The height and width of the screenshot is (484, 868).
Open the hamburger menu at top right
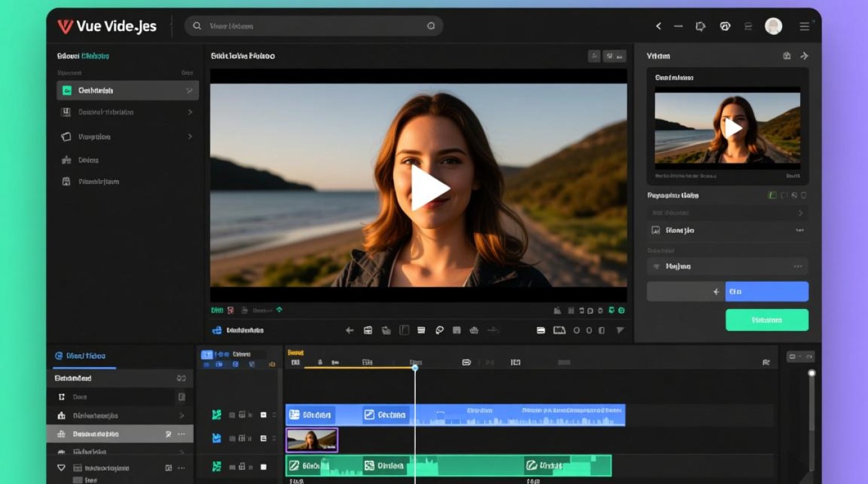coord(804,26)
